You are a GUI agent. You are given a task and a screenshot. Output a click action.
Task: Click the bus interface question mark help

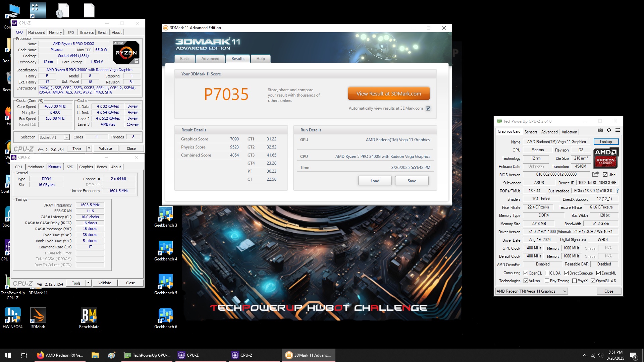tap(618, 191)
